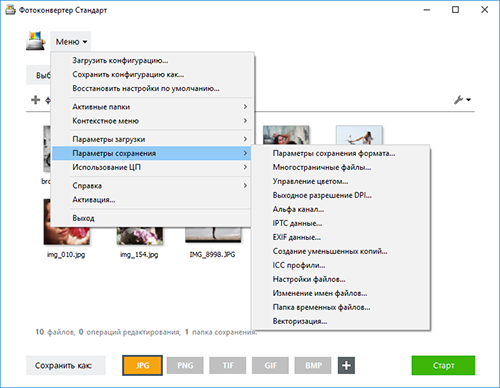The image size is (500, 388).
Task: Click the green Старт button
Action: pos(443,365)
